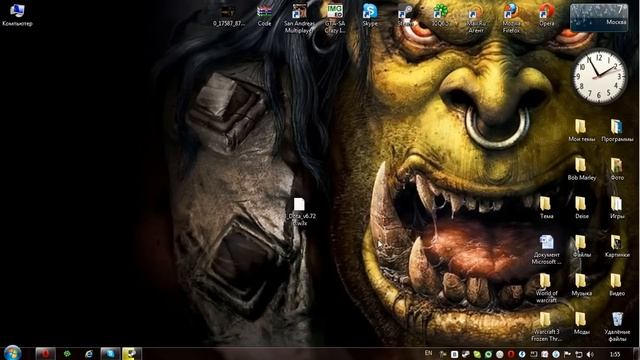Click the blue Skype taskbar button
This screenshot has width=640, height=360.
(110, 353)
